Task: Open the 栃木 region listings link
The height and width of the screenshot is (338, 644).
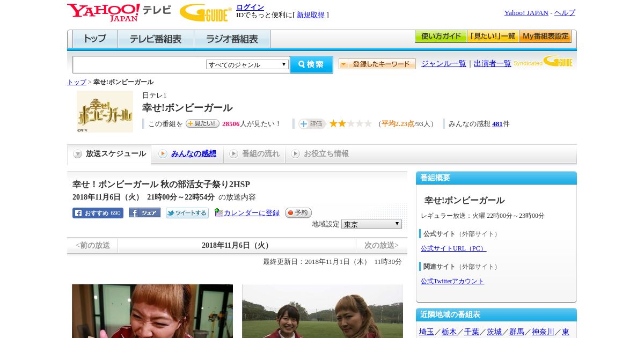Action: 449,332
